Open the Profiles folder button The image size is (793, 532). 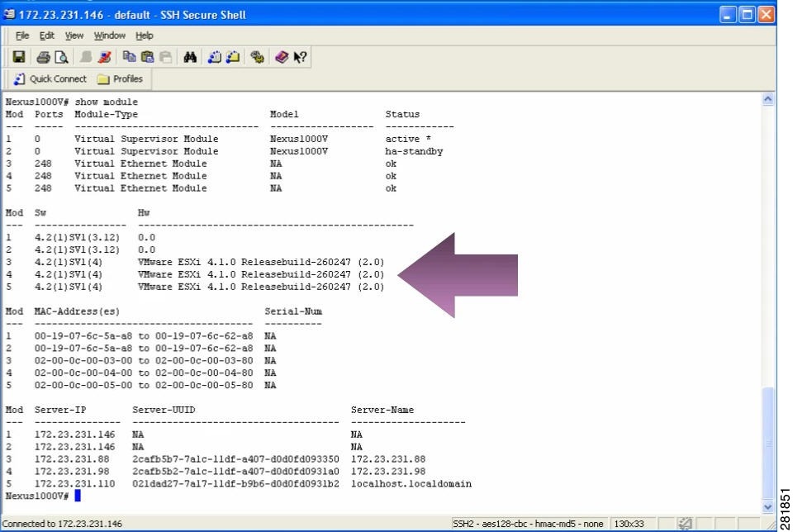tap(121, 78)
